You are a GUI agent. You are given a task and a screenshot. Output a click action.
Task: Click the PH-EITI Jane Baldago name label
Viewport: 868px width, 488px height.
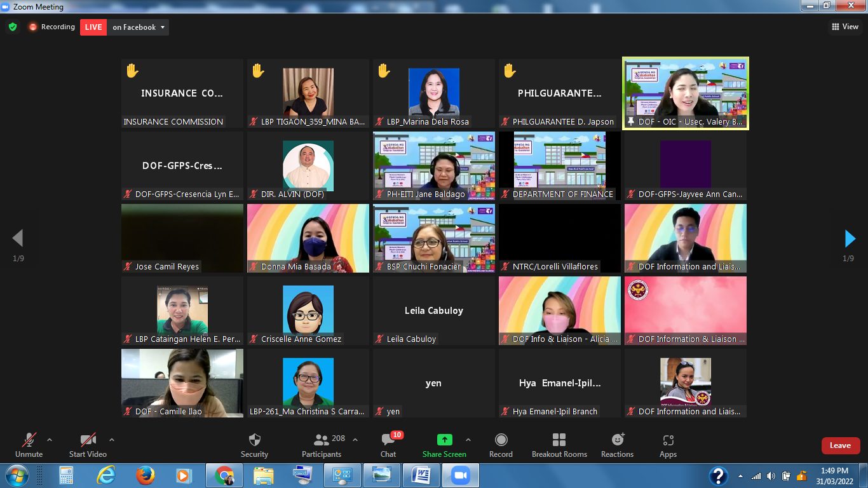click(x=426, y=194)
